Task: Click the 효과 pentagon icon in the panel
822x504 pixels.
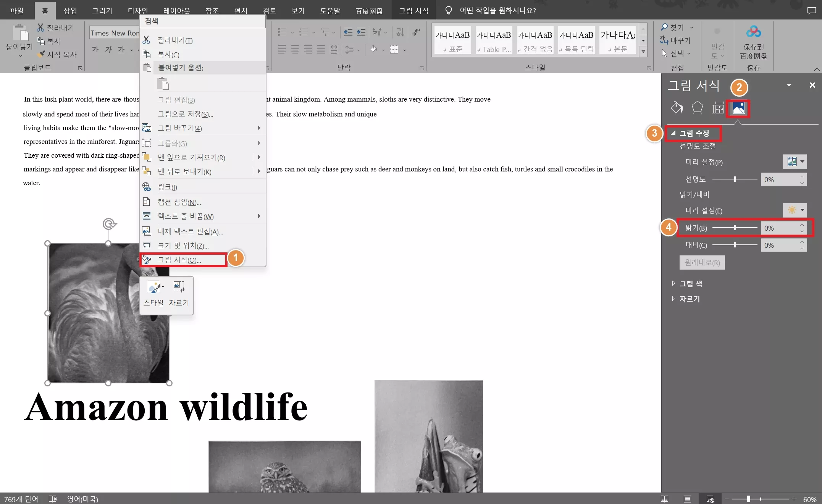Action: (697, 108)
